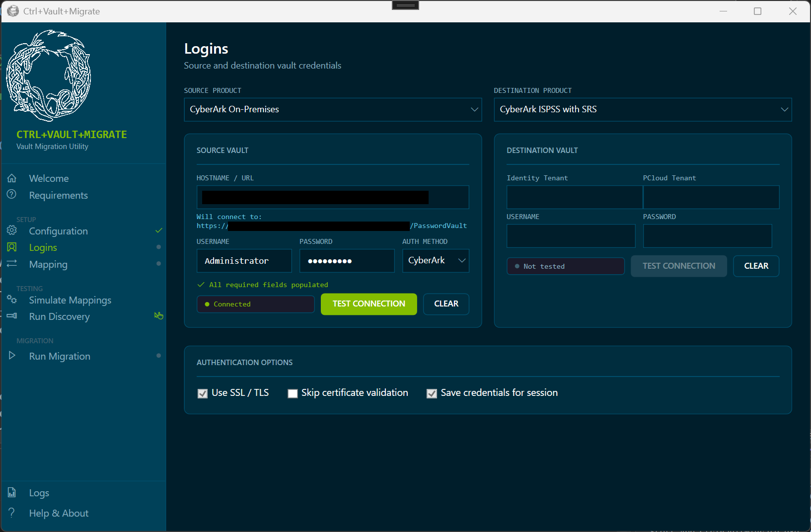Click the Mapping arrows icon

pyautogui.click(x=12, y=263)
